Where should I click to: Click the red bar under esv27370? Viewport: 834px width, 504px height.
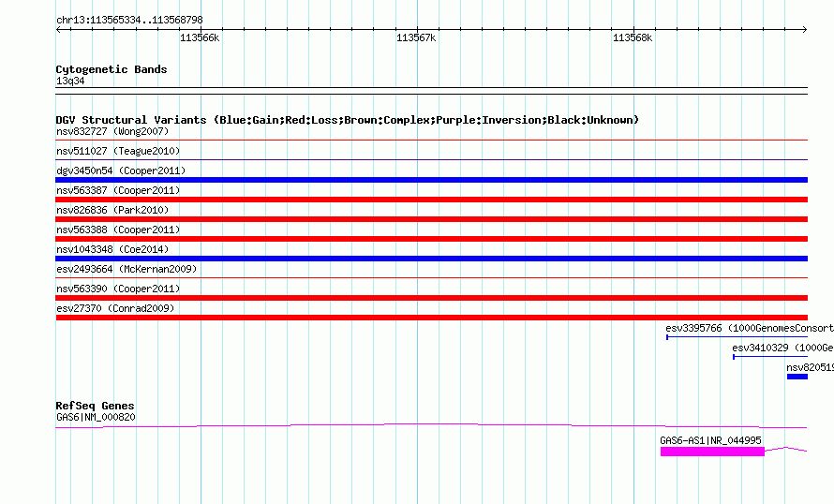(x=431, y=318)
